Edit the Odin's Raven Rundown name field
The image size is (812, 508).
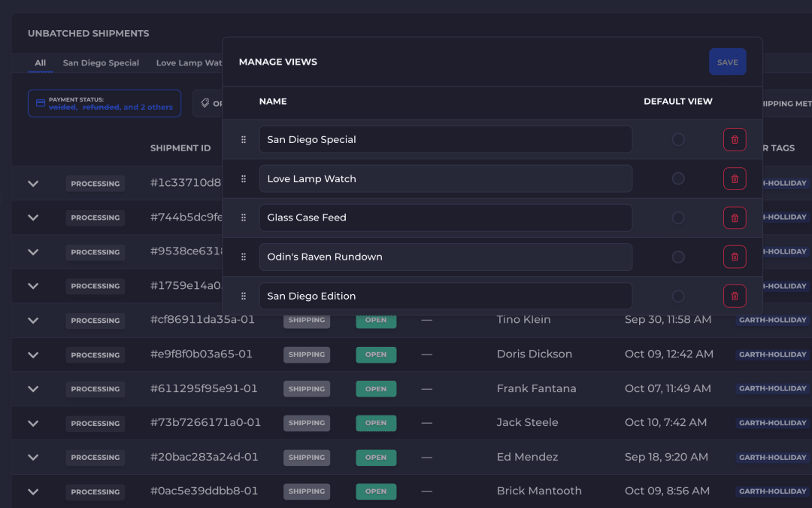(445, 257)
